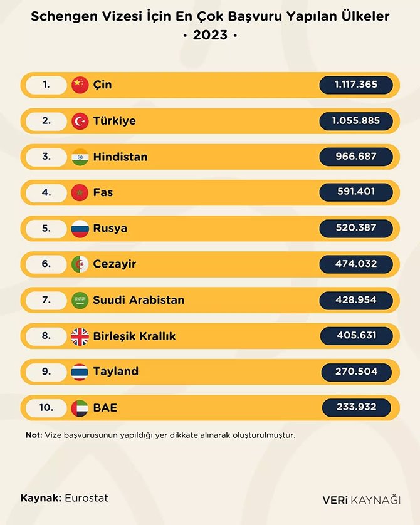Image resolution: width=420 pixels, height=525 pixels.
Task: Select the 1.055.885 value badge
Action: (x=356, y=121)
